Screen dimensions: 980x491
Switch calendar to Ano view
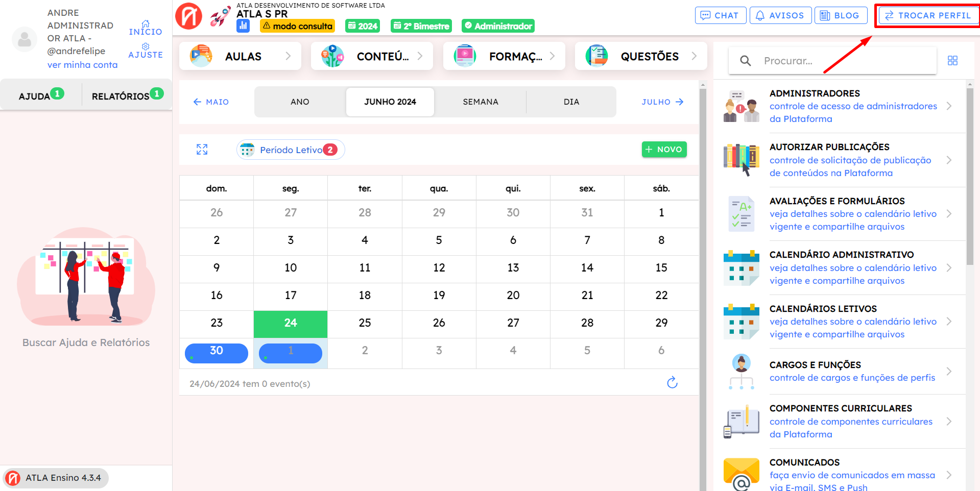pos(300,102)
